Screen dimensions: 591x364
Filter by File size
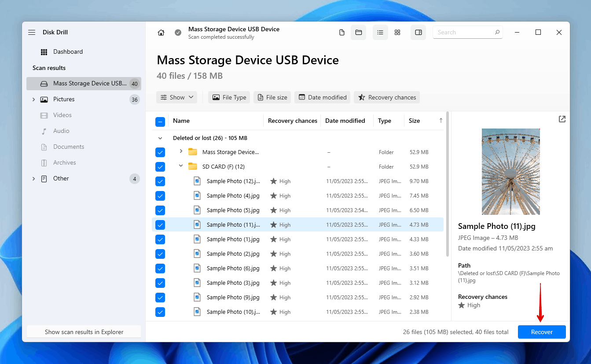click(x=272, y=97)
